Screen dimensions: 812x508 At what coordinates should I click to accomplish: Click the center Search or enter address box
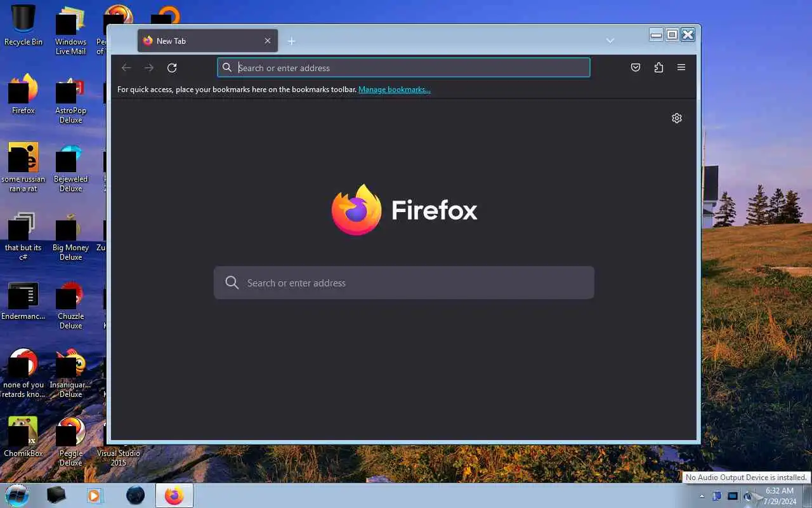click(404, 283)
